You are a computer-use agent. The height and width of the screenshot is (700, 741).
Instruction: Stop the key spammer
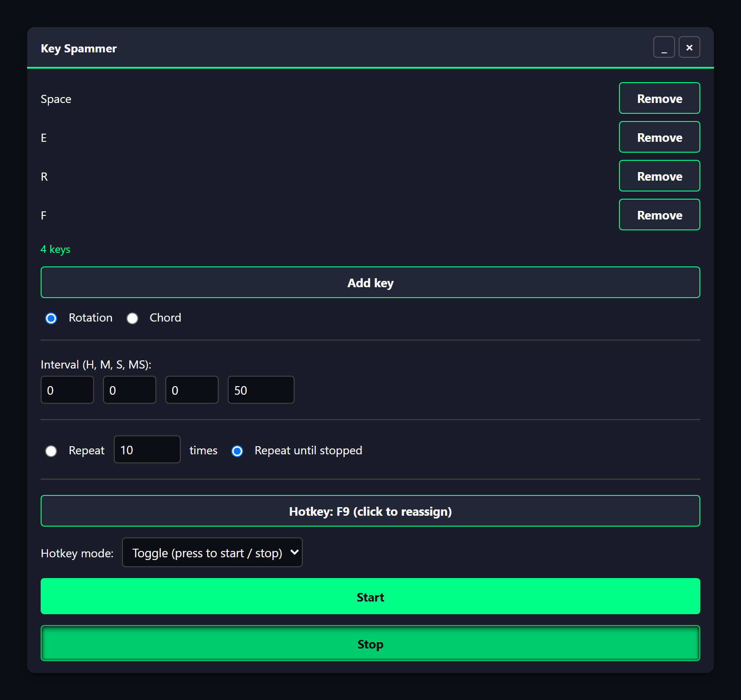[x=370, y=643]
